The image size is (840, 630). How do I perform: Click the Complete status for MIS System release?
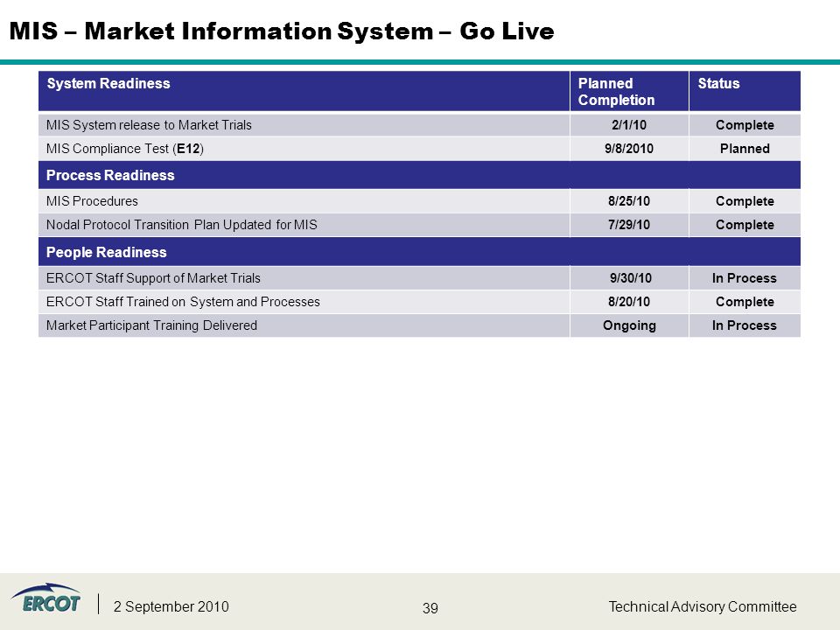click(745, 125)
